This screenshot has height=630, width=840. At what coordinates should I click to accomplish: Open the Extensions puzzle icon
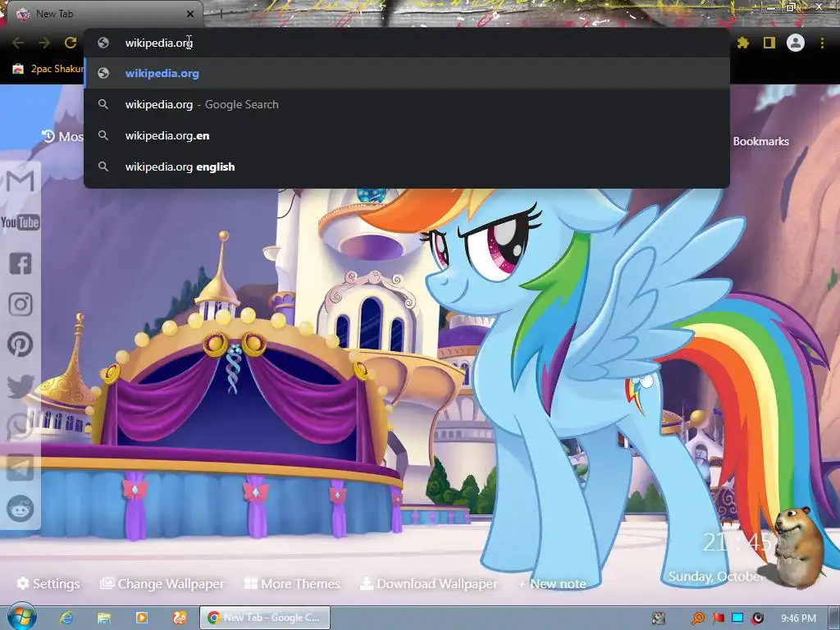click(742, 43)
